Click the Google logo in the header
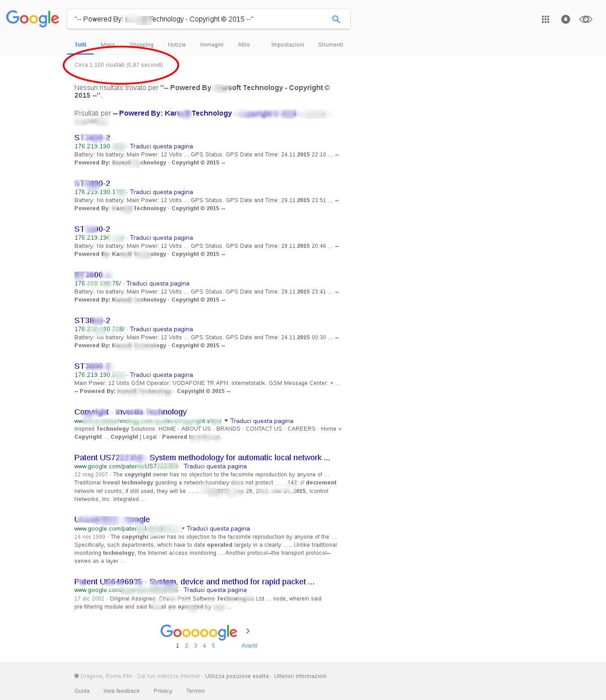Viewport: 606px width, 700px height. pyautogui.click(x=33, y=19)
